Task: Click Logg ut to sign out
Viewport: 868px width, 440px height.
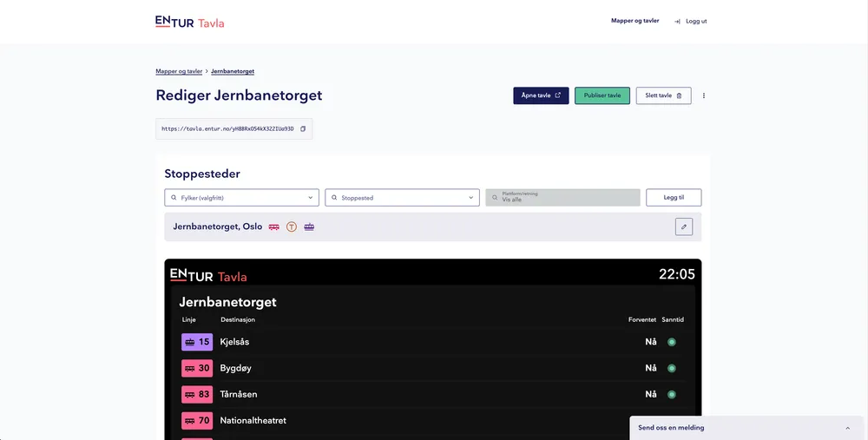Action: click(x=691, y=21)
